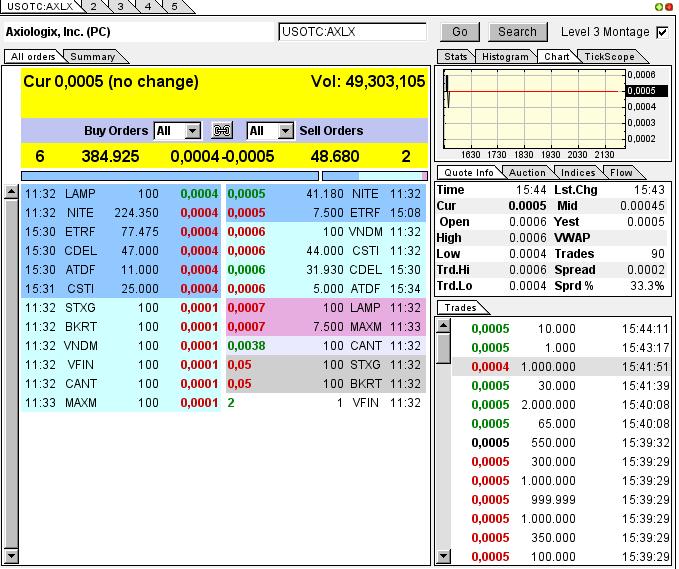Select the NITE buy order of 224.350
The image size is (679, 569).
pos(121,213)
